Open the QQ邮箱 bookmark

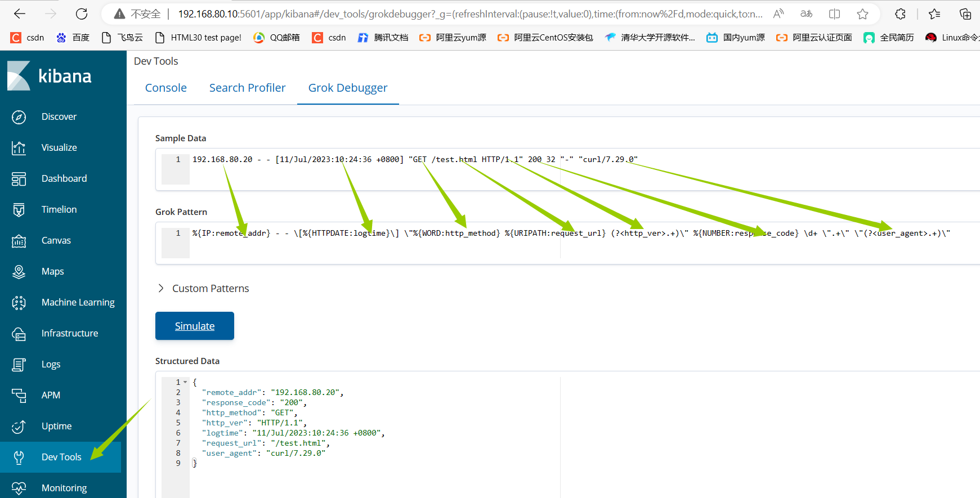(x=276, y=38)
